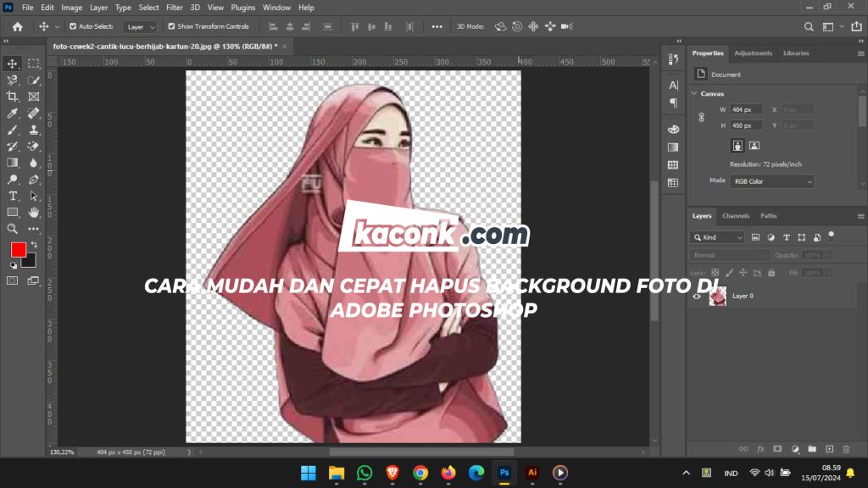Create a new group folder in Layers
Image resolution: width=868 pixels, height=488 pixels.
point(812,449)
